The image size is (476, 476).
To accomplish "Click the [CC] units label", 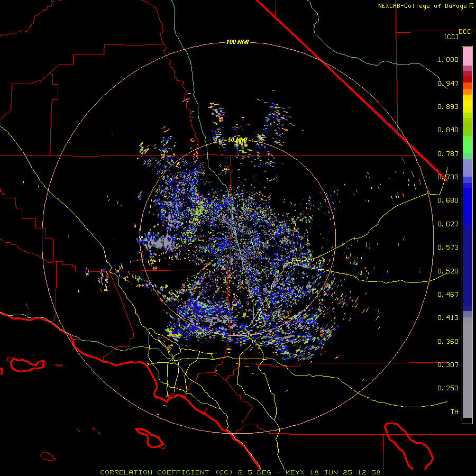I will [451, 36].
